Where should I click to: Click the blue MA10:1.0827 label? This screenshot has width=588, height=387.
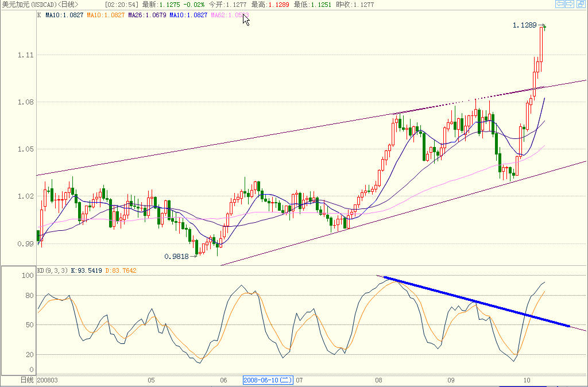188,15
